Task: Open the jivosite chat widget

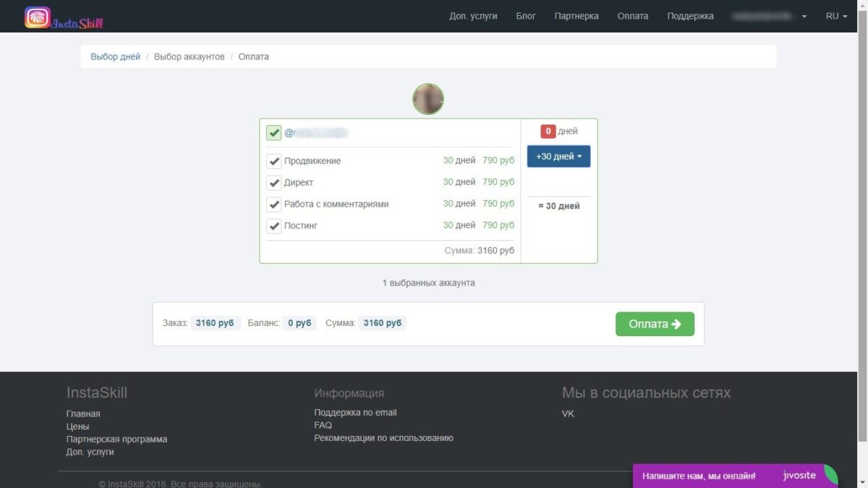Action: (x=735, y=476)
